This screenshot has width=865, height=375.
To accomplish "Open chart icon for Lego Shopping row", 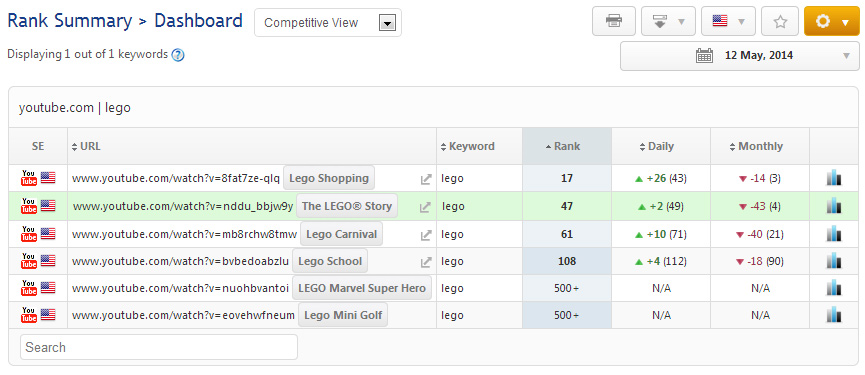I will click(x=834, y=178).
